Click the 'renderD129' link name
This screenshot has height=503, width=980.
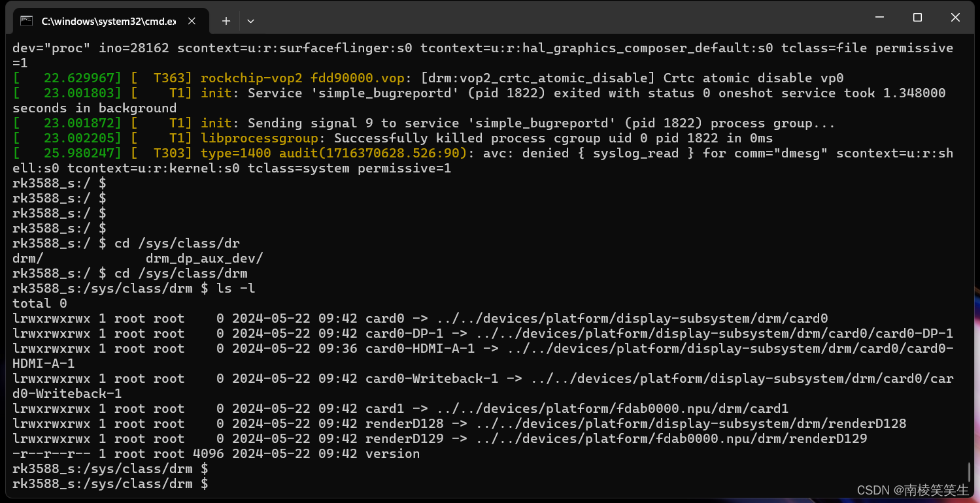pyautogui.click(x=404, y=438)
